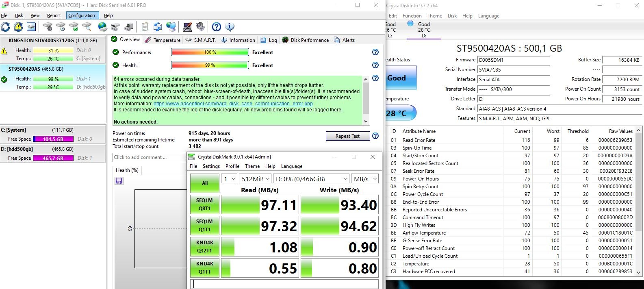Click the refresh arrows toolbar icon
The image size is (644, 289).
5,27
